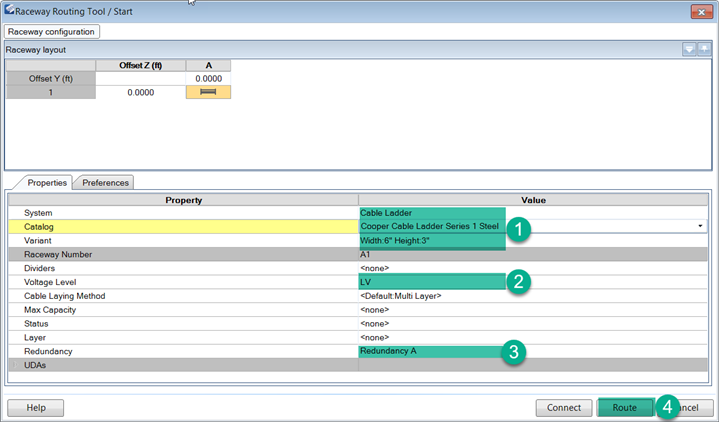Select the Properties tab

click(x=47, y=183)
